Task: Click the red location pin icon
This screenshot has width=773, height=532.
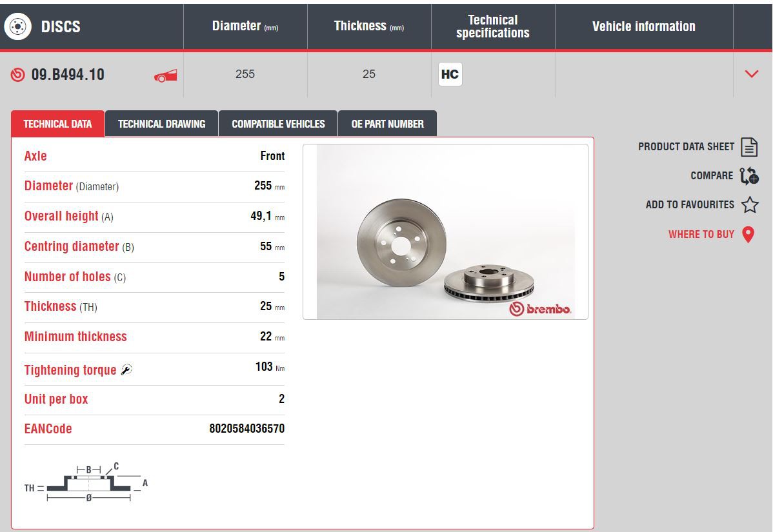Action: (748, 235)
